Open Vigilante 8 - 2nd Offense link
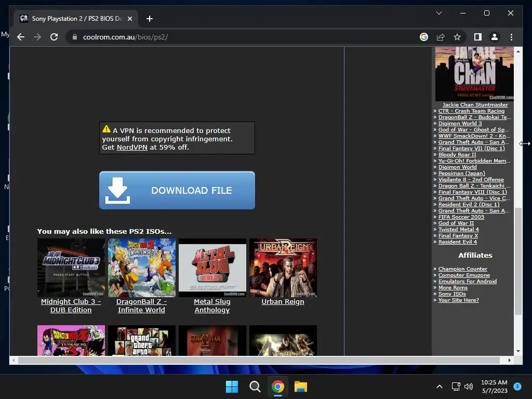 471,179
